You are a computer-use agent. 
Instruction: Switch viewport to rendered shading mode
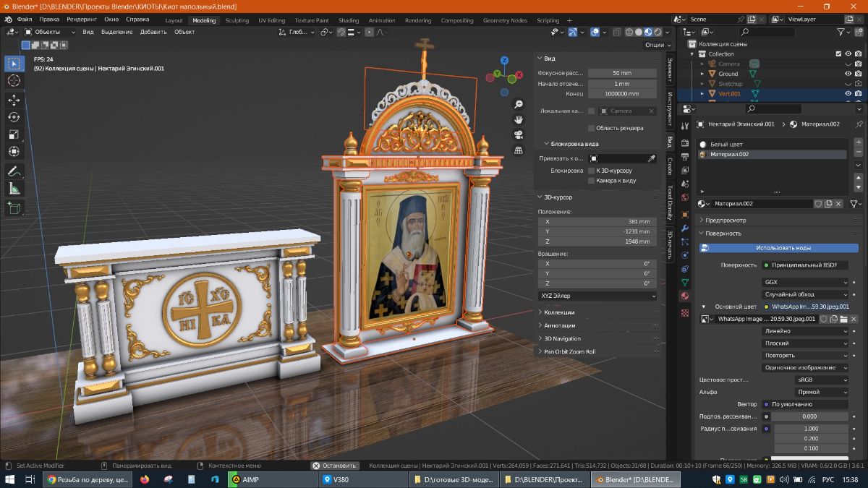657,32
